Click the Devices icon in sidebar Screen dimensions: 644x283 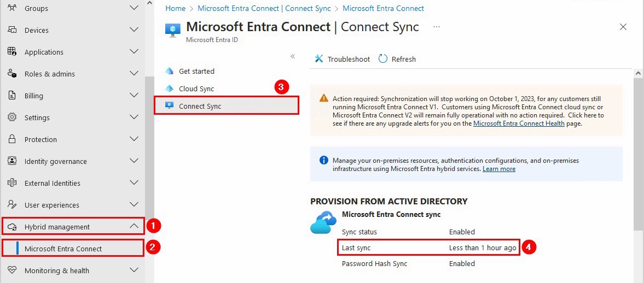click(x=13, y=30)
